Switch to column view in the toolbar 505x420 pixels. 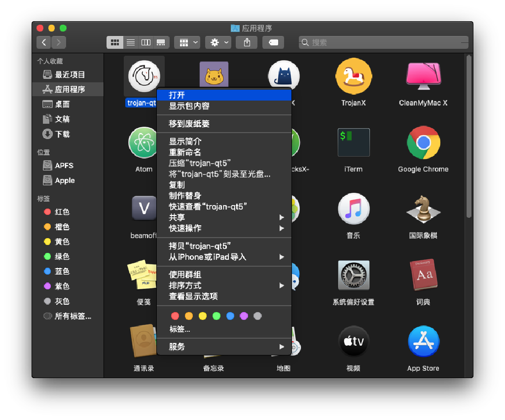[146, 42]
